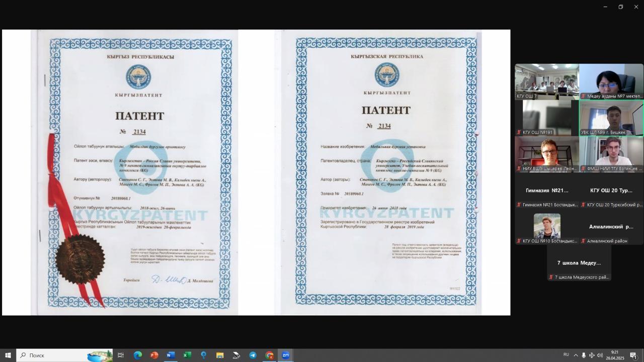The image size is (644, 362).
Task: Select the УВК ШГ №9 г. Бишкек video tile
Action: 611,118
